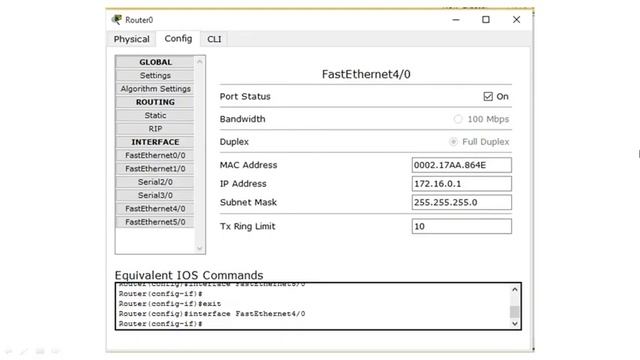Click the FastEthernet4/0 panel heading
The image size is (640, 360).
click(x=366, y=74)
